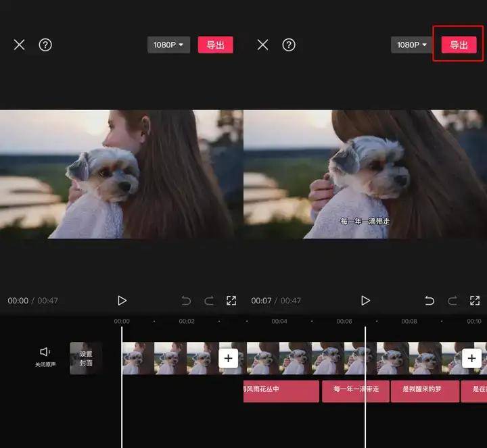
Task: Add clip with plus button in right timeline
Action: coord(471,358)
